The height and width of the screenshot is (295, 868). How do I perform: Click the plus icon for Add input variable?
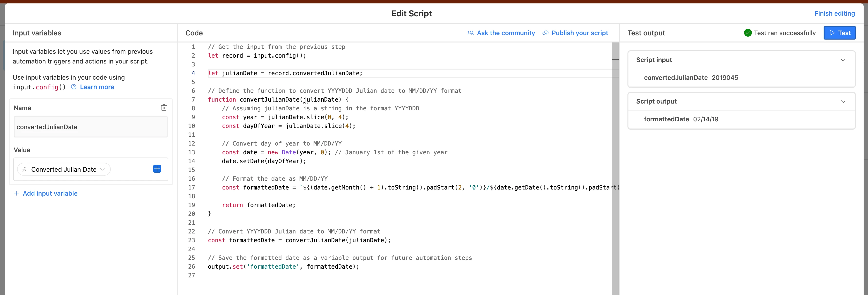(x=17, y=193)
